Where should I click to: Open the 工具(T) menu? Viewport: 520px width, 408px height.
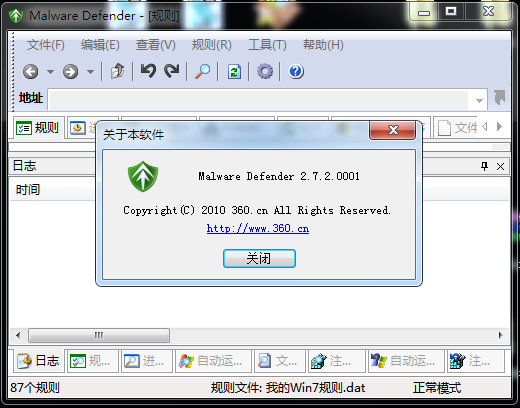[x=267, y=45]
